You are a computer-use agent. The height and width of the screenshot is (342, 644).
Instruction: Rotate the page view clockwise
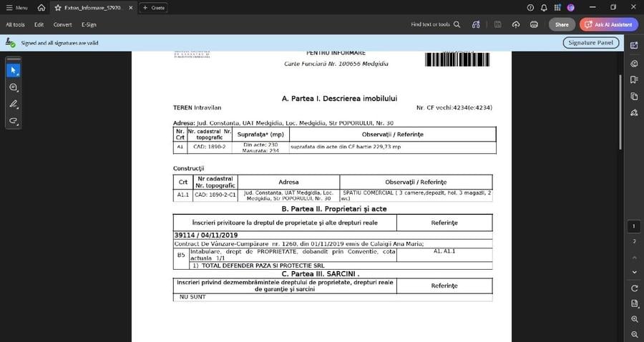pyautogui.click(x=634, y=288)
